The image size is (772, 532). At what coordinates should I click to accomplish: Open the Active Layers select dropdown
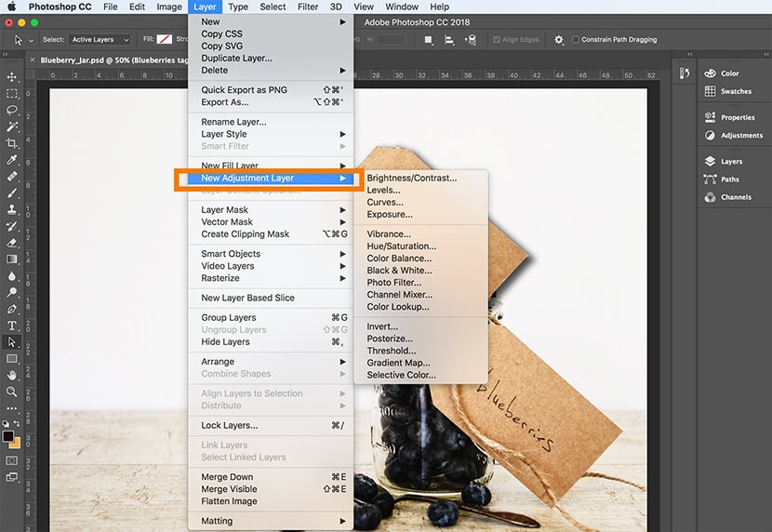(x=100, y=40)
